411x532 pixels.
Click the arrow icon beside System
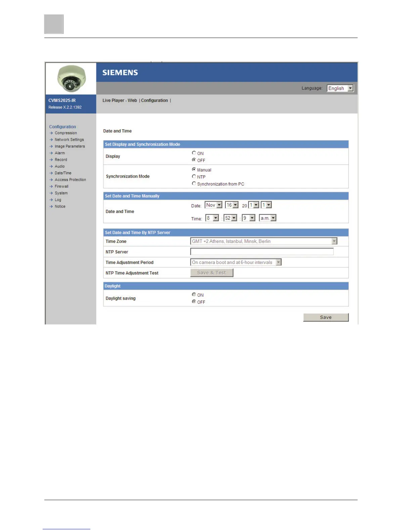(51, 193)
